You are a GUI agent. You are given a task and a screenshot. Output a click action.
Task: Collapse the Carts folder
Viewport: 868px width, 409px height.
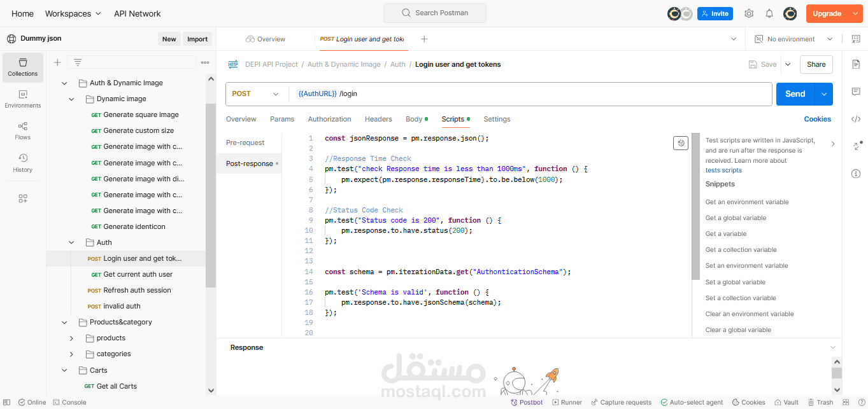point(64,370)
